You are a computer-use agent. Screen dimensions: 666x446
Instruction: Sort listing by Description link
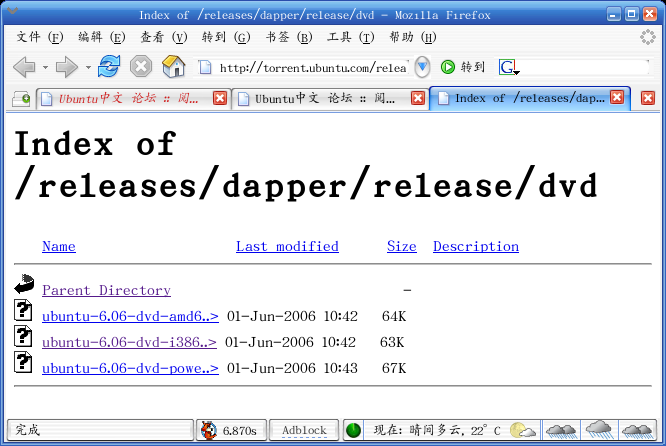point(476,247)
